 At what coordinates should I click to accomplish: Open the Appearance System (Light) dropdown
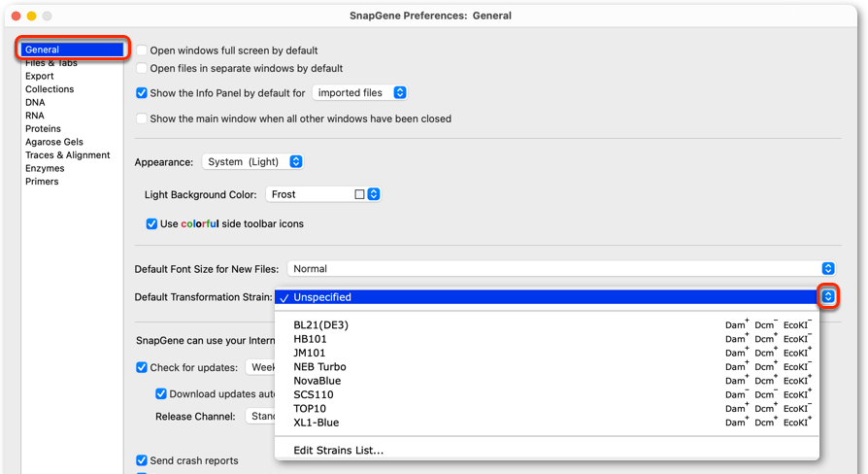tap(252, 161)
